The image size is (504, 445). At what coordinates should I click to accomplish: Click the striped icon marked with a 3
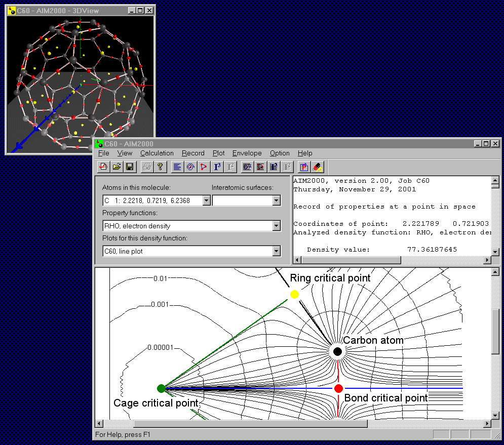(x=274, y=167)
